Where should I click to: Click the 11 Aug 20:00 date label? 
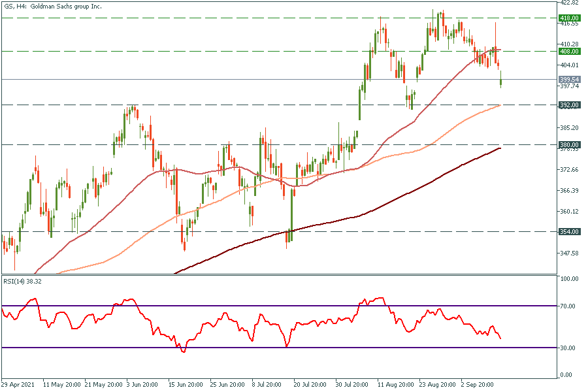tap(395, 385)
